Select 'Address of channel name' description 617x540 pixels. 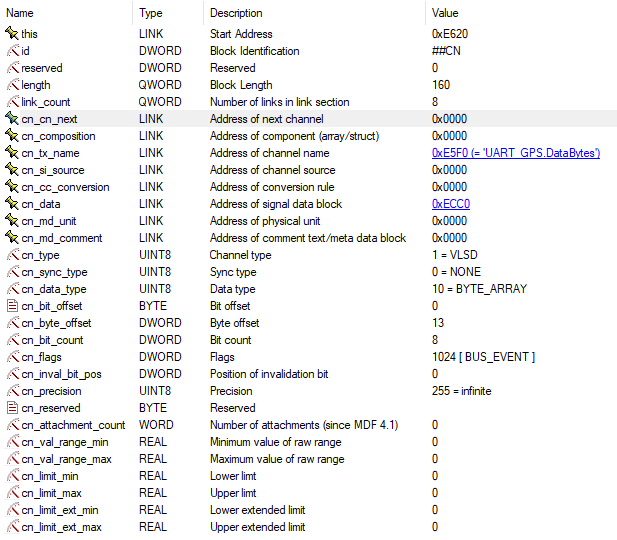tap(270, 153)
